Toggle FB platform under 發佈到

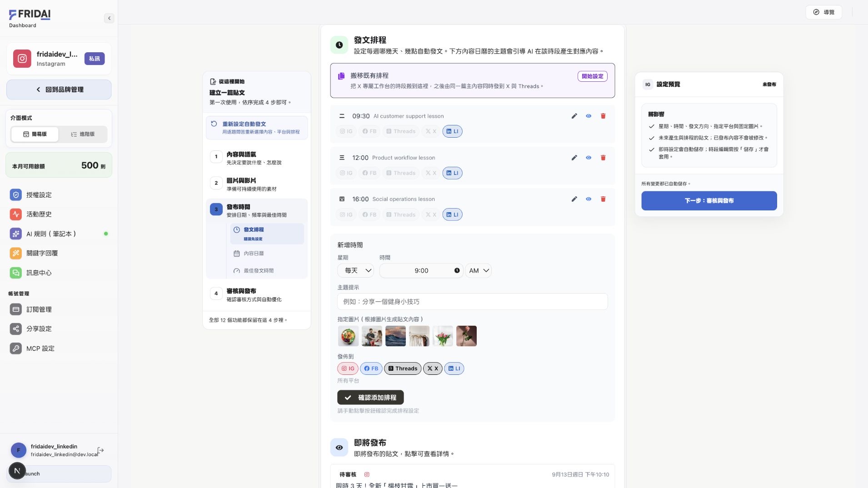point(371,368)
